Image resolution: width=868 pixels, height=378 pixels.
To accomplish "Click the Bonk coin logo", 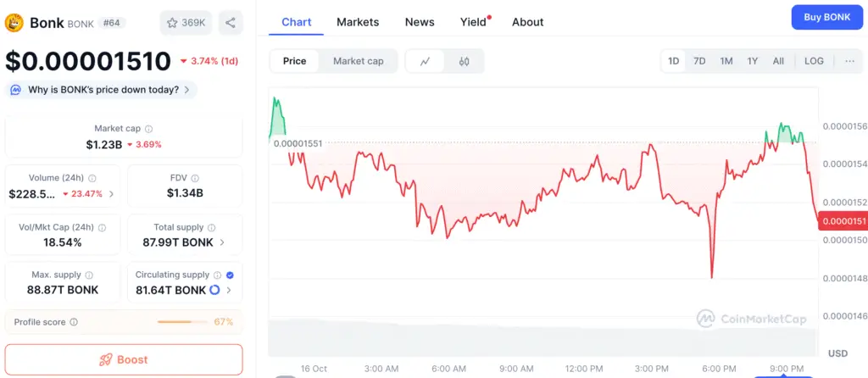I will (x=14, y=23).
